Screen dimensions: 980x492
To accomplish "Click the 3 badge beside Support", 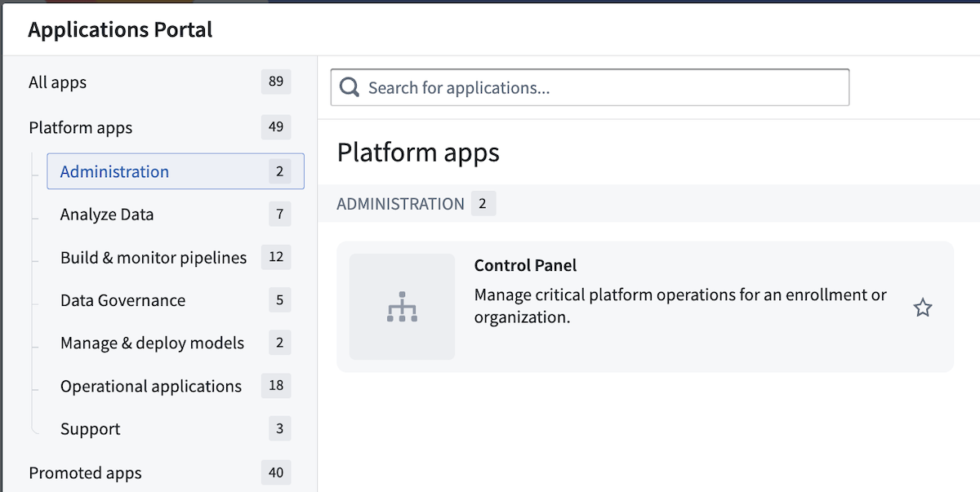I will click(x=279, y=428).
